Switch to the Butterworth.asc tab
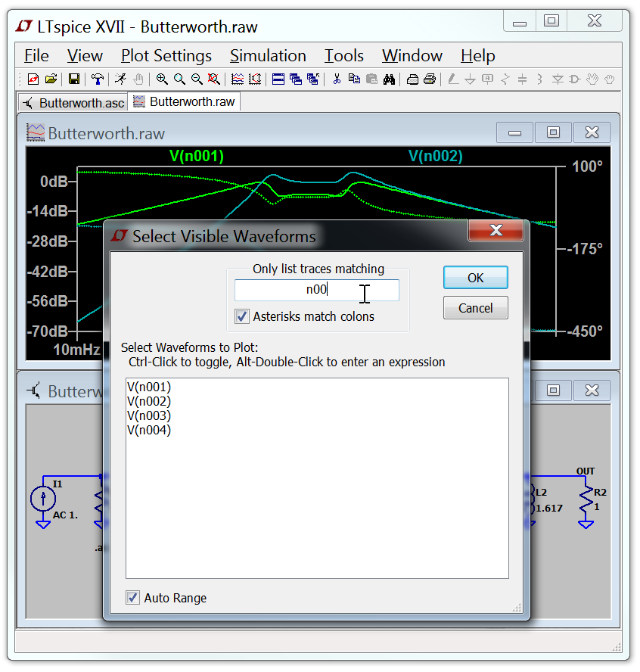 [x=73, y=102]
